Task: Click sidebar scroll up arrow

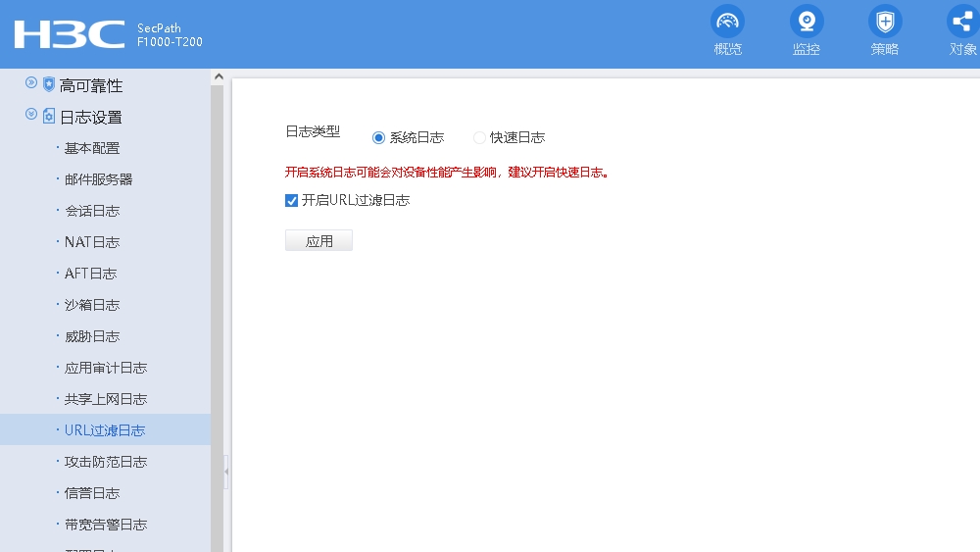Action: point(219,76)
